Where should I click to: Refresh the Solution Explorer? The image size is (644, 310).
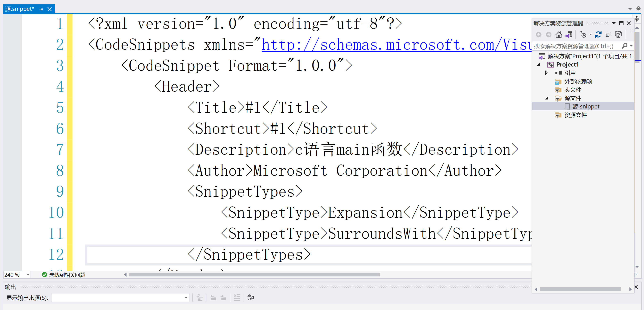click(598, 34)
